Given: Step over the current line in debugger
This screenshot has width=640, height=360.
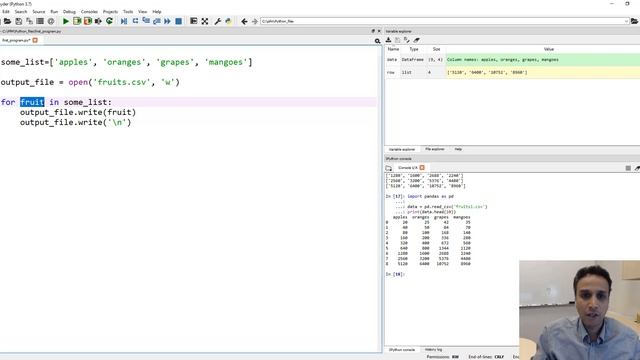Looking at the screenshot, I should 135,21.
